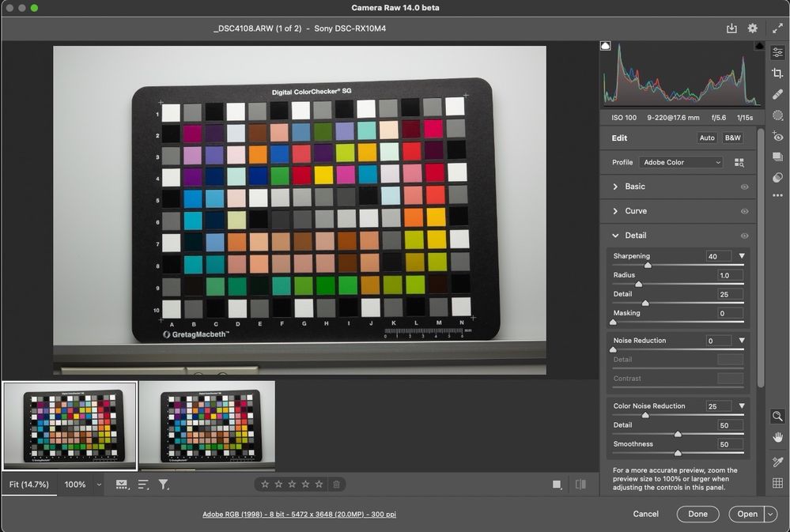Collapse Noise Reduction disclosure triangle
The height and width of the screenshot is (532, 790).
742,341
